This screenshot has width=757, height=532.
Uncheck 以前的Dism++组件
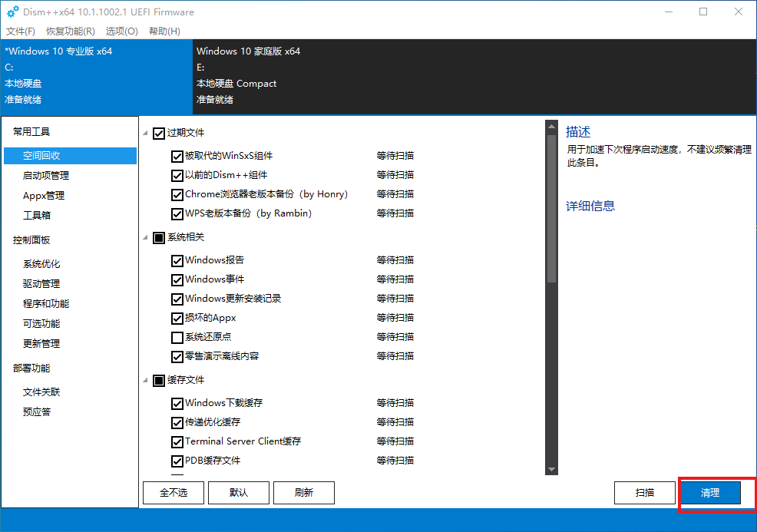pos(177,175)
